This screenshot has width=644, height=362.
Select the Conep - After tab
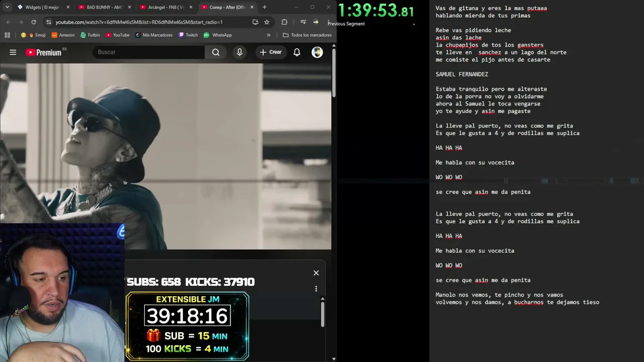click(x=227, y=7)
